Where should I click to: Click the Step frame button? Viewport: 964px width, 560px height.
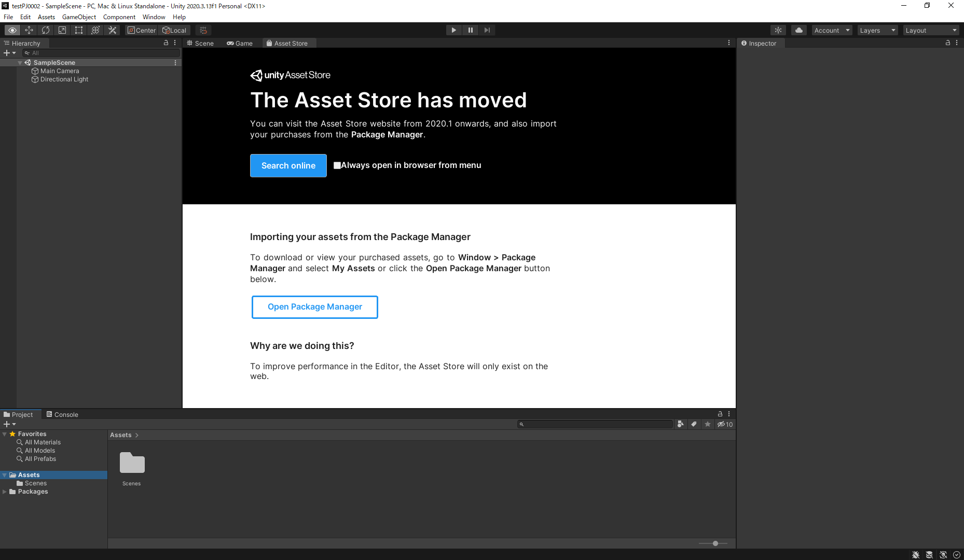click(x=487, y=30)
